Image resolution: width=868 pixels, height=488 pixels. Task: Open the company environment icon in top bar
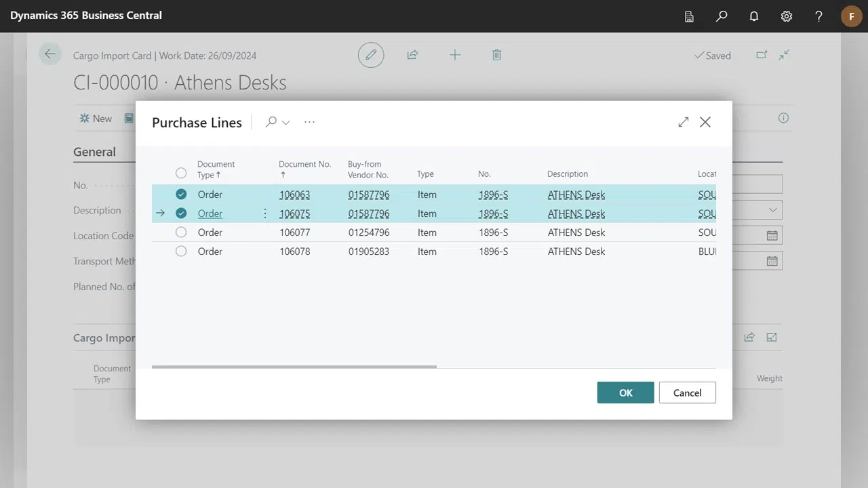[x=689, y=16]
